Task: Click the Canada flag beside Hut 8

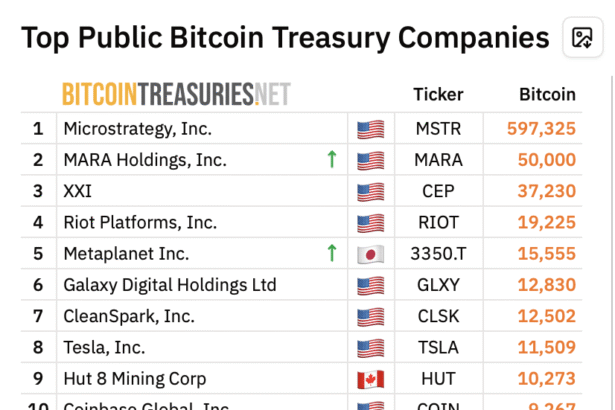Action: pyautogui.click(x=370, y=379)
